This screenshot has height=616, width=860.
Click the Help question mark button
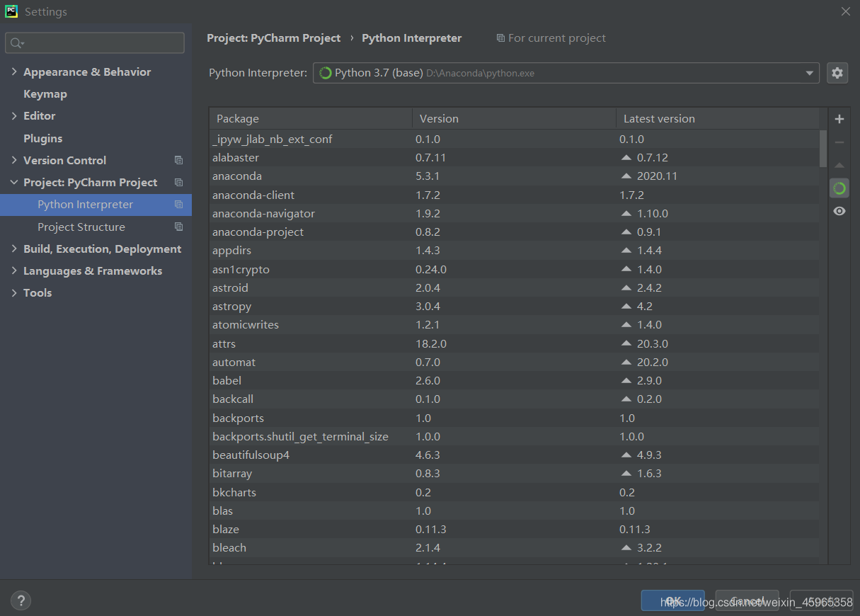click(x=21, y=600)
